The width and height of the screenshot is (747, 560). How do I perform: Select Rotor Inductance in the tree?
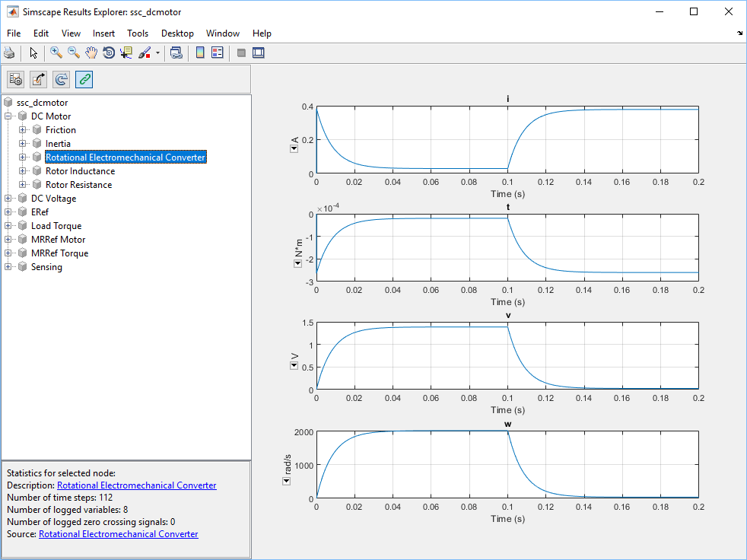[80, 171]
